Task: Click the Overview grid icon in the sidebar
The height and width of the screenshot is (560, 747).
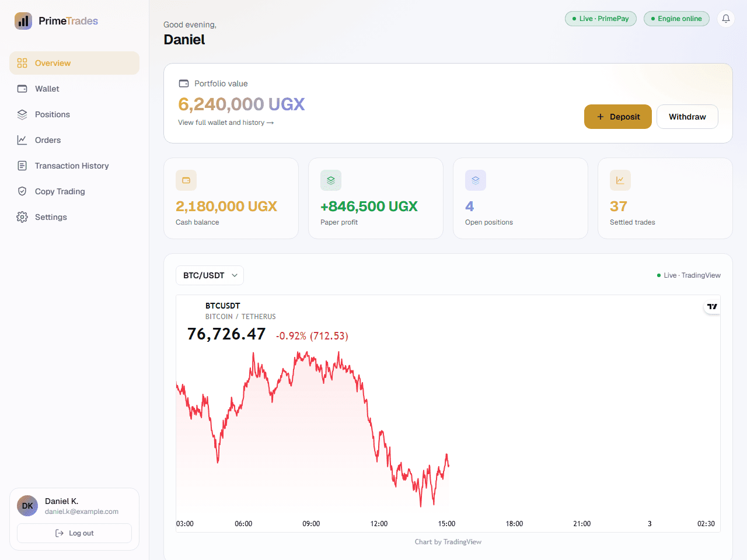Action: click(22, 63)
